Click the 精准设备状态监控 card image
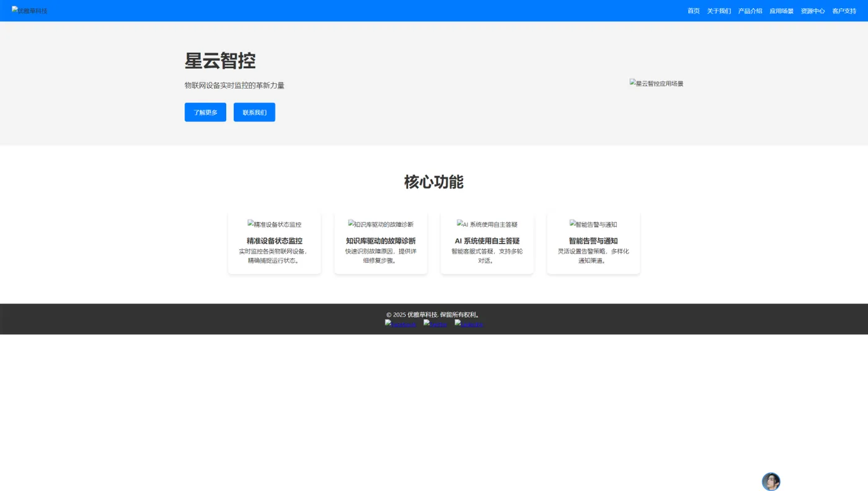The image size is (868, 491). (275, 224)
